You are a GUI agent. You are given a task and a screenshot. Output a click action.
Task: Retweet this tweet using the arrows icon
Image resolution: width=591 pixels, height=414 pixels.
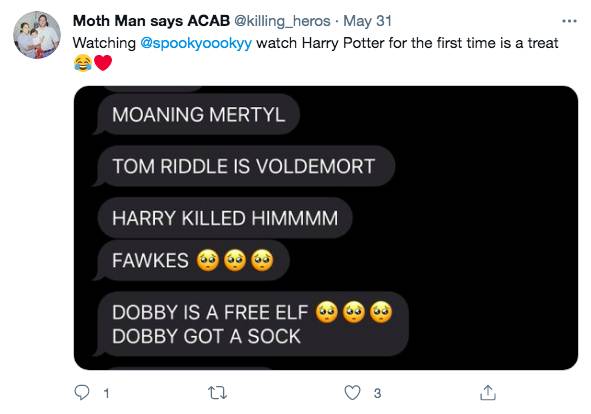[x=217, y=393]
